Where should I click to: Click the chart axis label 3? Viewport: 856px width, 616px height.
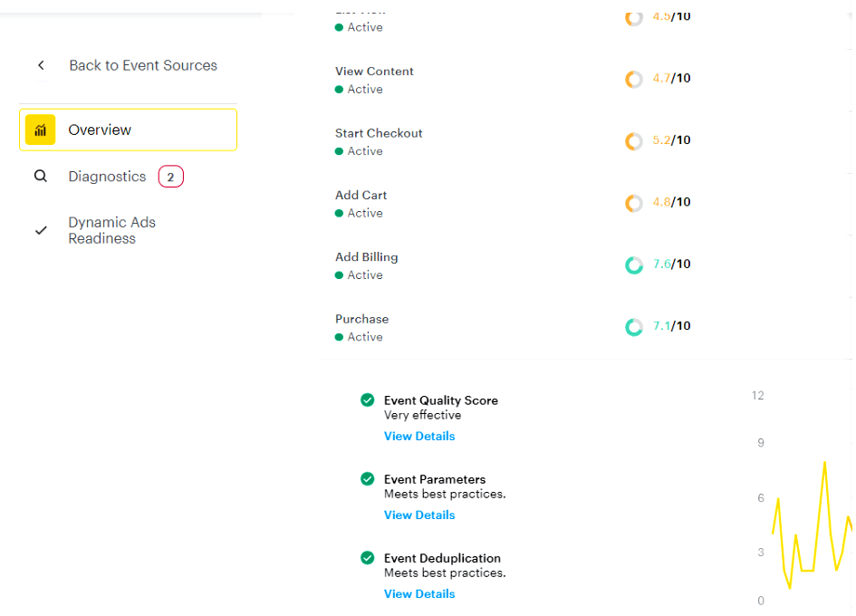pyautogui.click(x=761, y=552)
